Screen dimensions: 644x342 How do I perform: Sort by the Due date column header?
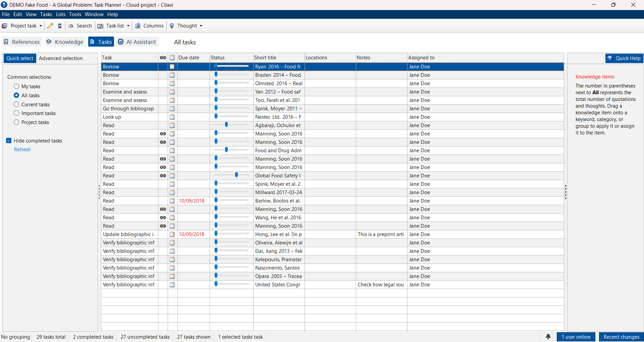click(189, 58)
